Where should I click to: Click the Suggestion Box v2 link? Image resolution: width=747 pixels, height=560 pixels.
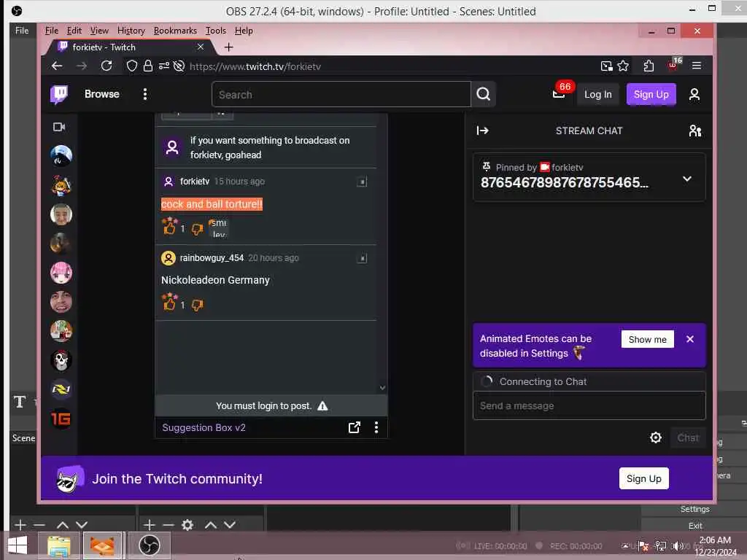point(204,427)
